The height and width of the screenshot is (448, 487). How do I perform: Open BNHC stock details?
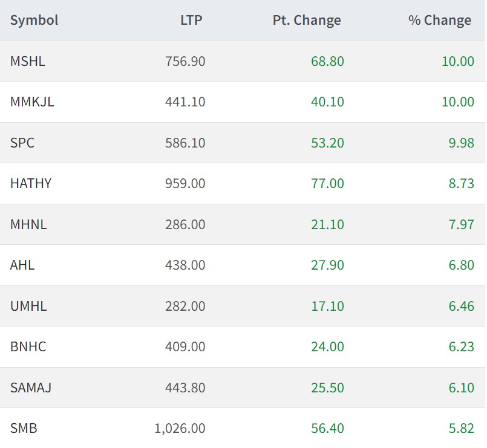point(28,346)
